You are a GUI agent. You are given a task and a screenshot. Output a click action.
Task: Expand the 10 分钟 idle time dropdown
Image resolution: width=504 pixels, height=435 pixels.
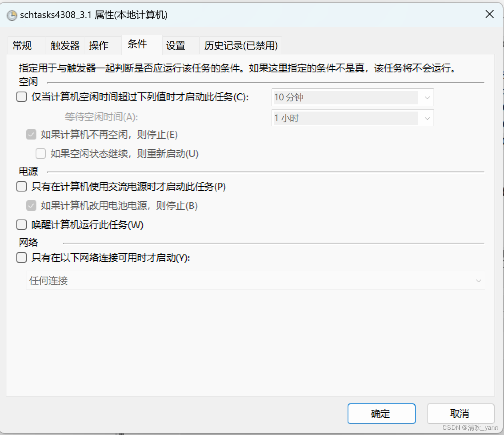tap(427, 98)
